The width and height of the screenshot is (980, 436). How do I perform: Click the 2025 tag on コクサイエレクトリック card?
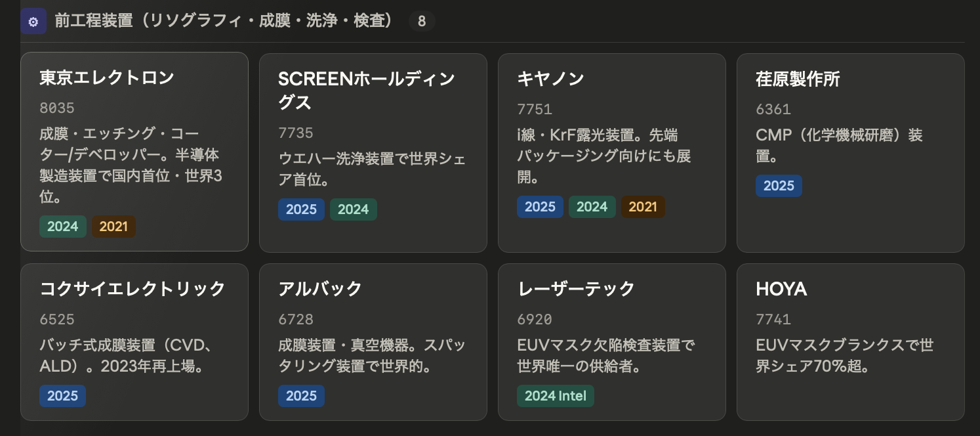click(x=63, y=396)
